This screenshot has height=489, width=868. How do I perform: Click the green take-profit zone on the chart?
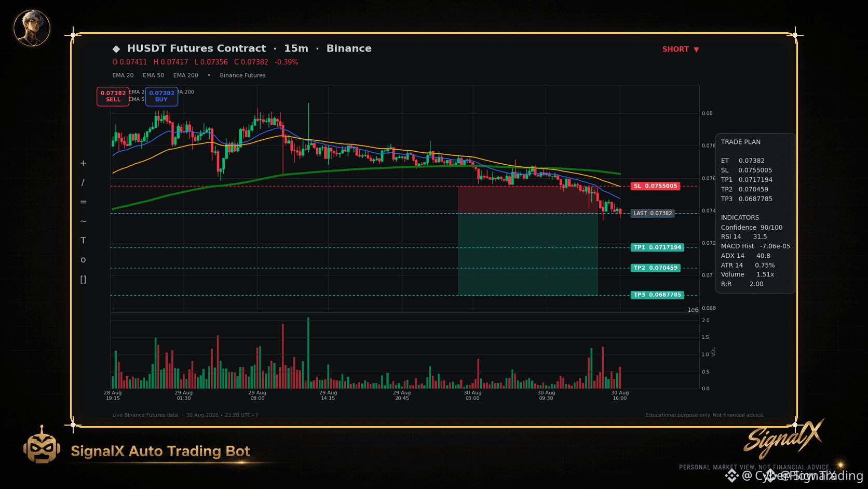click(x=528, y=254)
